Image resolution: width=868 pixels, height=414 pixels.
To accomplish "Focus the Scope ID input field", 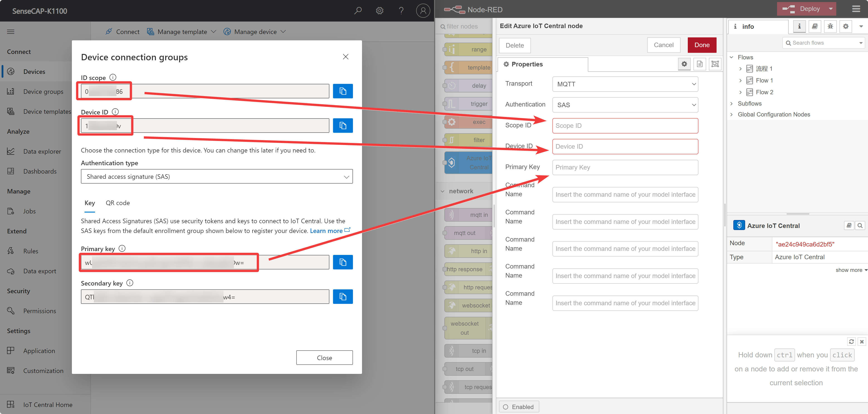I will tap(625, 126).
